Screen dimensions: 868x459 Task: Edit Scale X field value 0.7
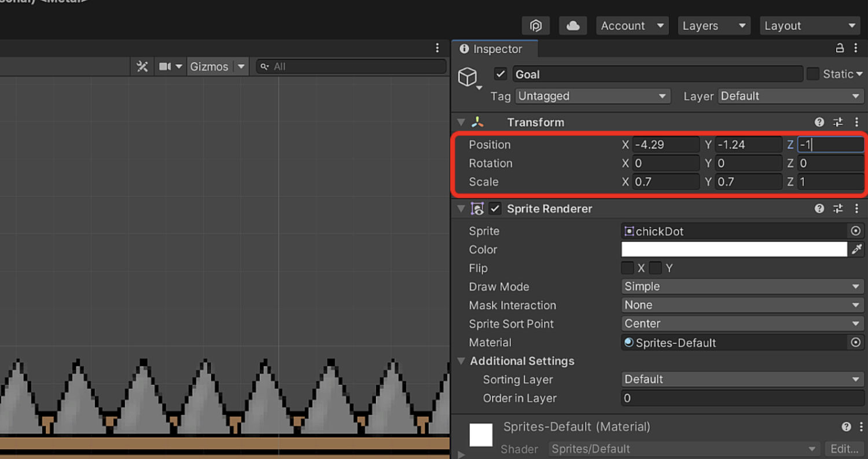click(665, 182)
